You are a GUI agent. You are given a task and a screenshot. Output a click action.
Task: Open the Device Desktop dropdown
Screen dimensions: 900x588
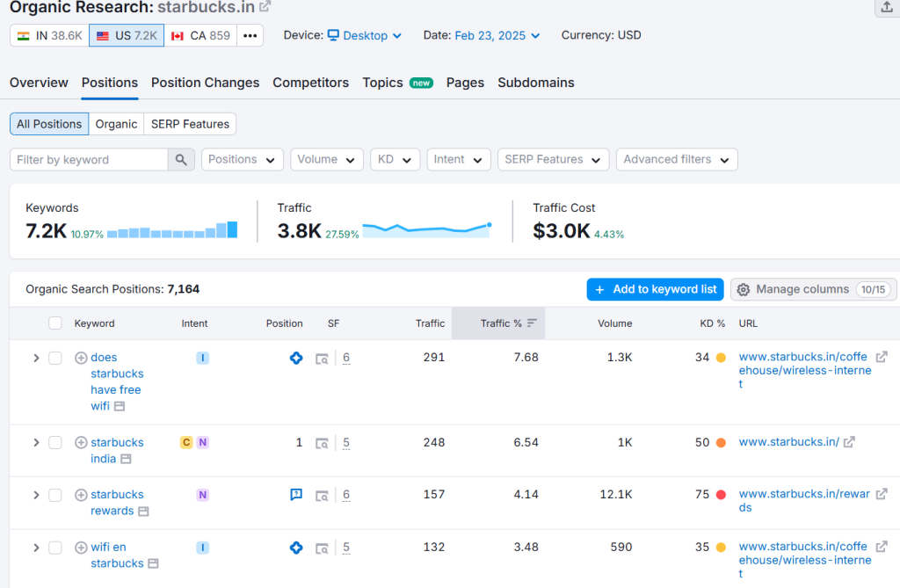point(365,36)
